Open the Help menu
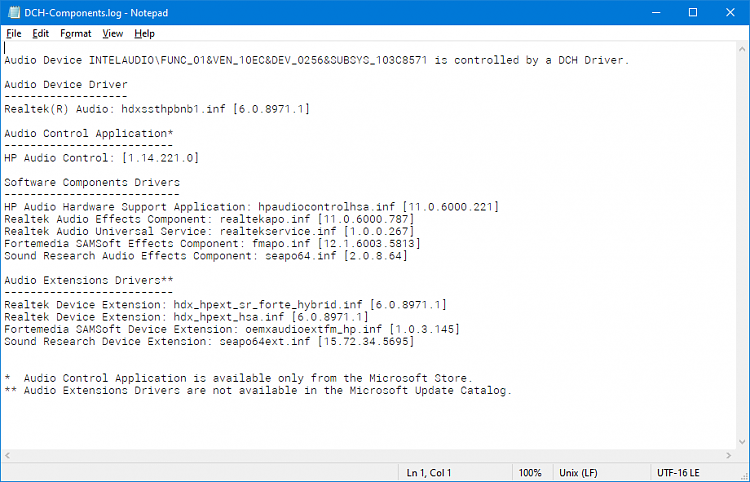Image resolution: width=750 pixels, height=482 pixels. tap(144, 33)
